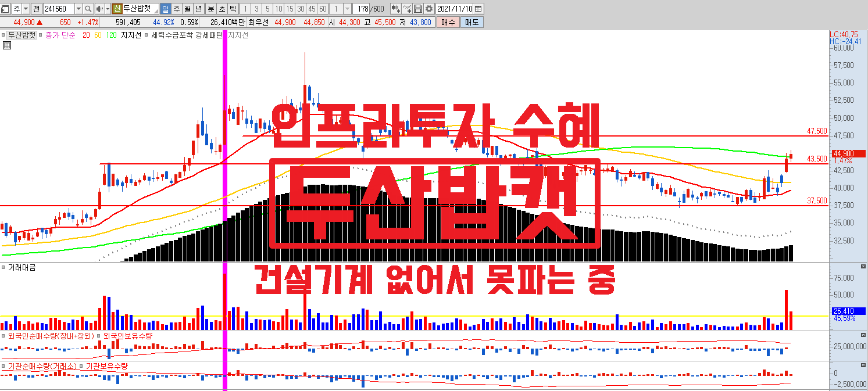Switch to 초 second chart period
This screenshot has height=391, width=868.
click(222, 9)
